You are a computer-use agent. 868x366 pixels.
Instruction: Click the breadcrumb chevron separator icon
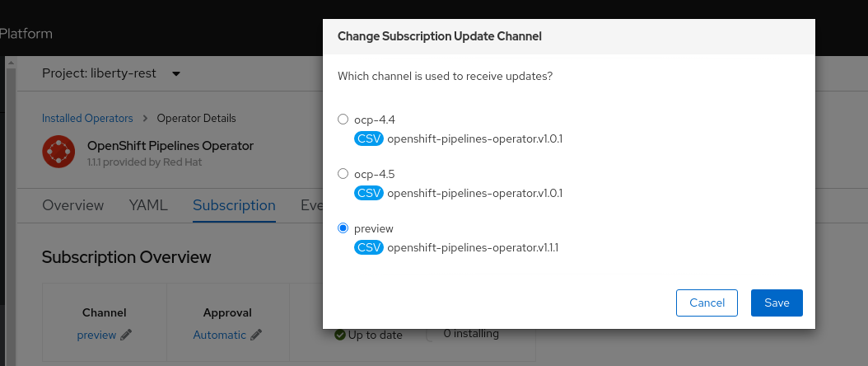(x=145, y=119)
